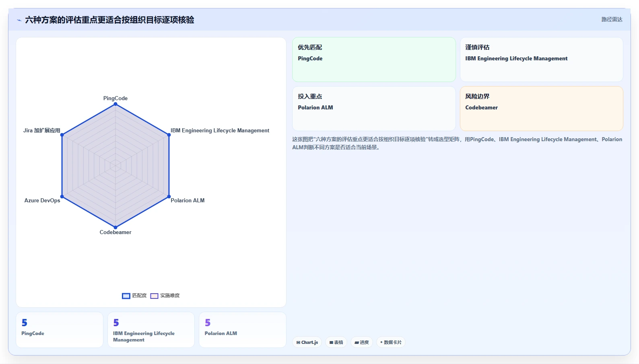This screenshot has height=364, width=639.
Task: Click the Azure DevOps axis label
Action: click(42, 200)
